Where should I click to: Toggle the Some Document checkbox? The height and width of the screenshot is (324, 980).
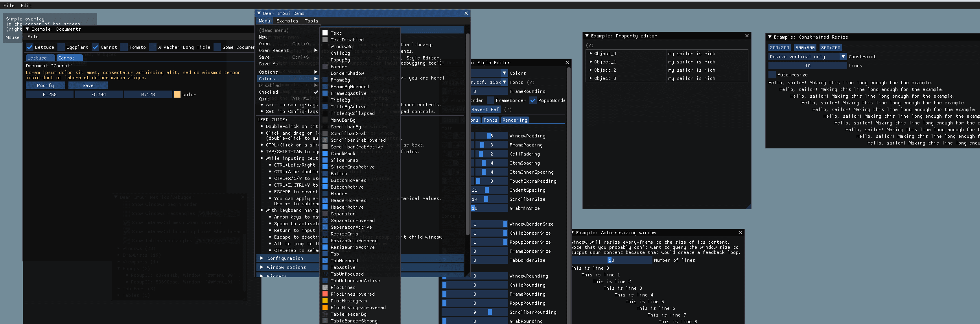(x=217, y=47)
